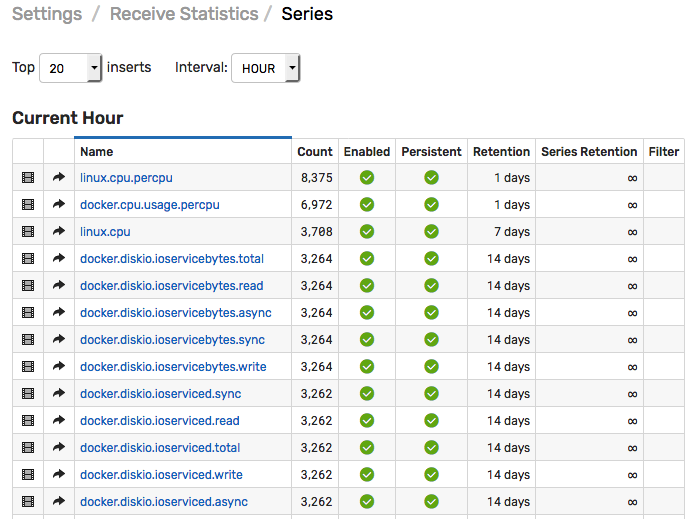Toggle Persistent check for docker.cpu.usage.percpu
The height and width of the screenshot is (519, 692).
[431, 205]
